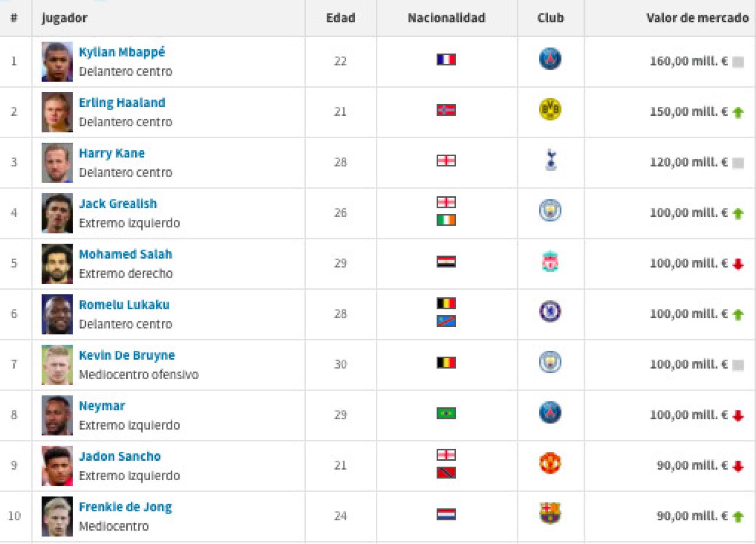Open Kevin De Bruyne's profile link
Viewport: 756px width, 544px height.
(x=127, y=355)
